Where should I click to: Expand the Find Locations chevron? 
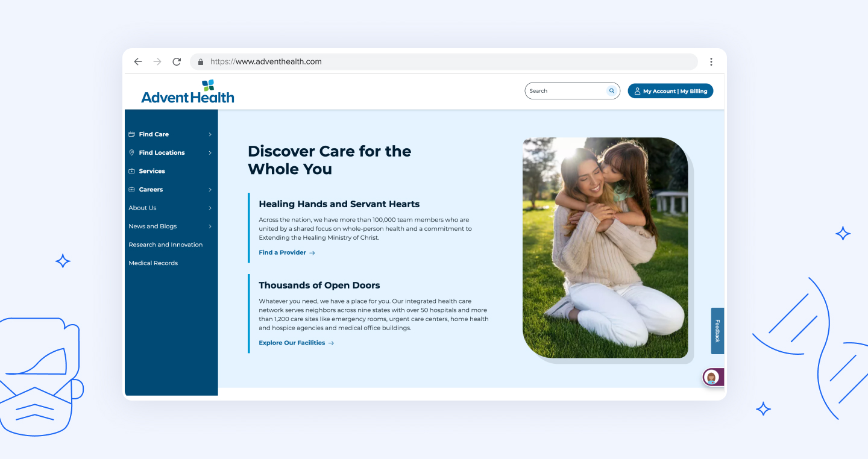point(210,153)
